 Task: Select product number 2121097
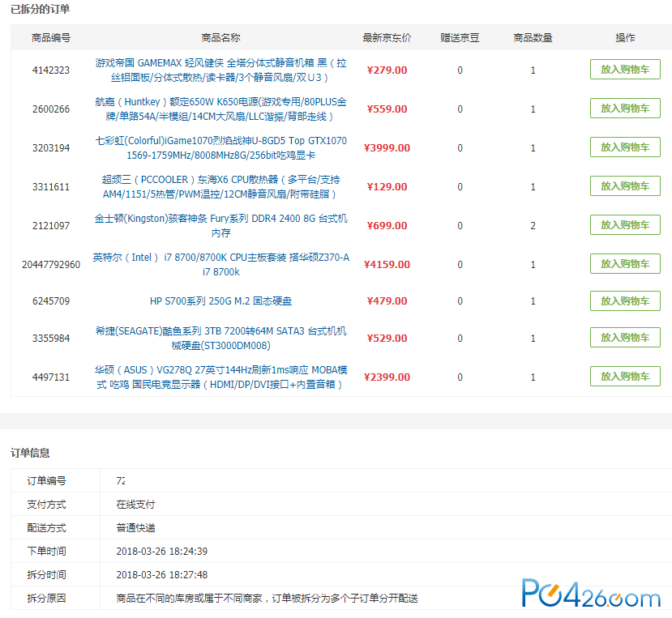click(x=51, y=226)
